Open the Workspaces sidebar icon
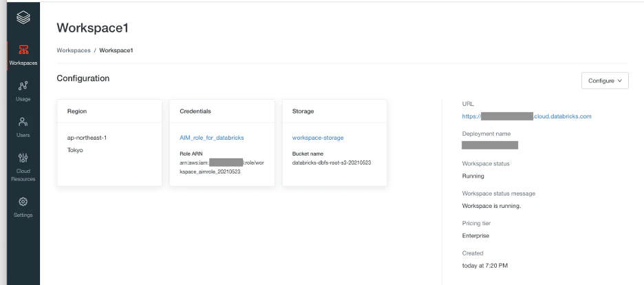The width and height of the screenshot is (644, 285). click(x=23, y=50)
